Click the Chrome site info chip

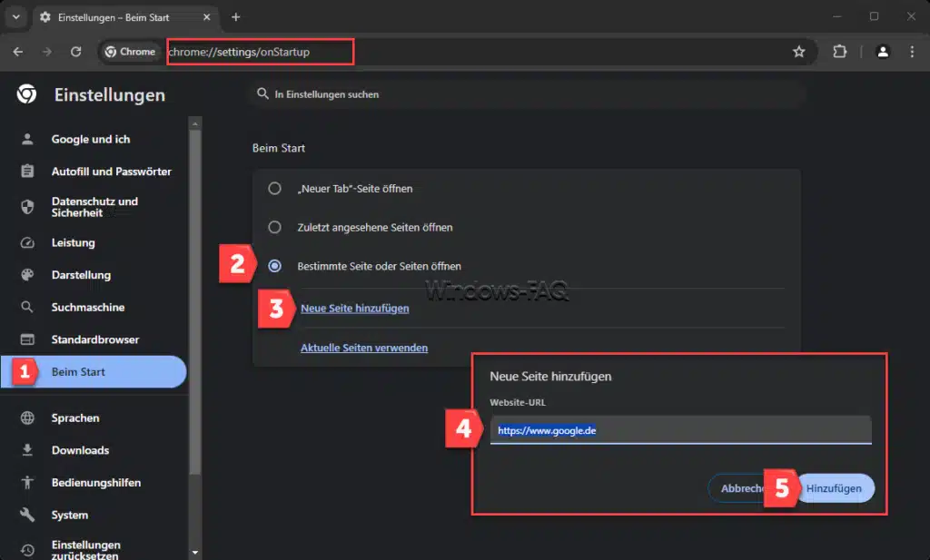(x=130, y=52)
